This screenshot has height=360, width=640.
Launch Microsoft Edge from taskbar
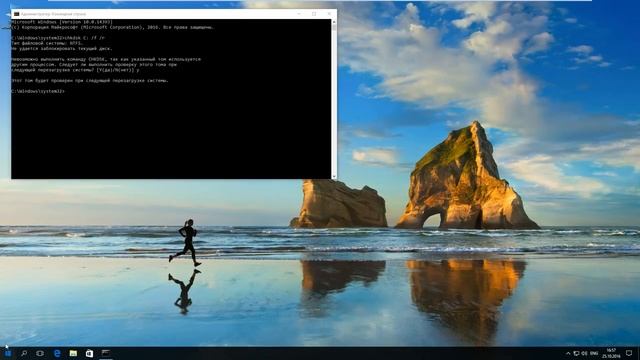(57, 353)
